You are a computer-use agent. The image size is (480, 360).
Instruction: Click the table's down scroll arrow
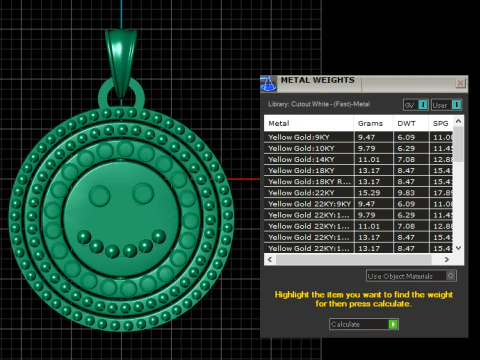[x=458, y=248]
